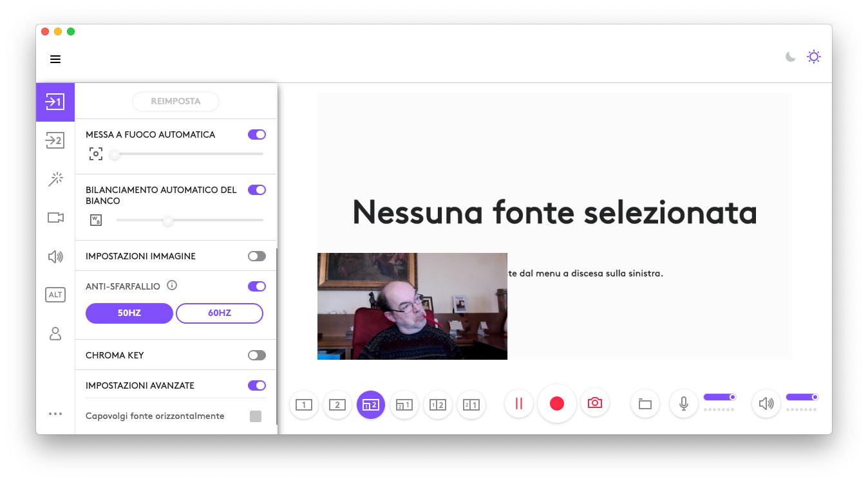Open effects magic wand sidebar icon

tap(55, 179)
